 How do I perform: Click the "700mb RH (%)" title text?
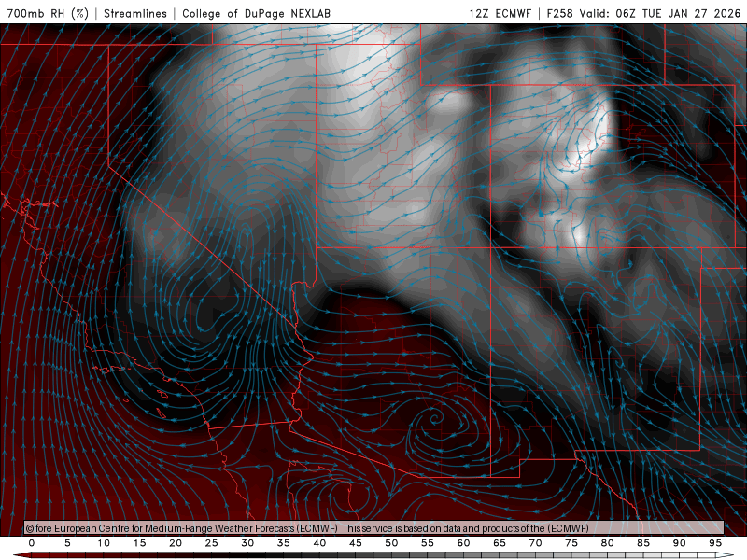pyautogui.click(x=49, y=13)
